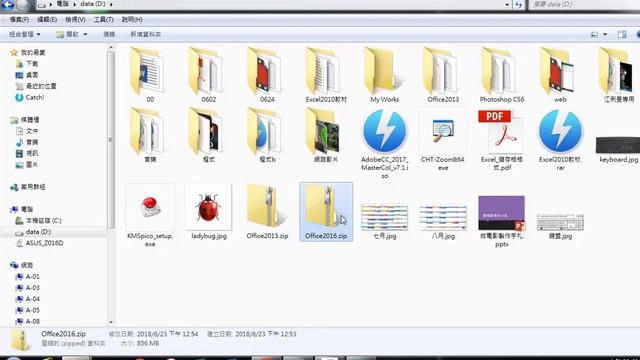Open the Tools menu (工具)
640x360 pixels.
(103, 20)
